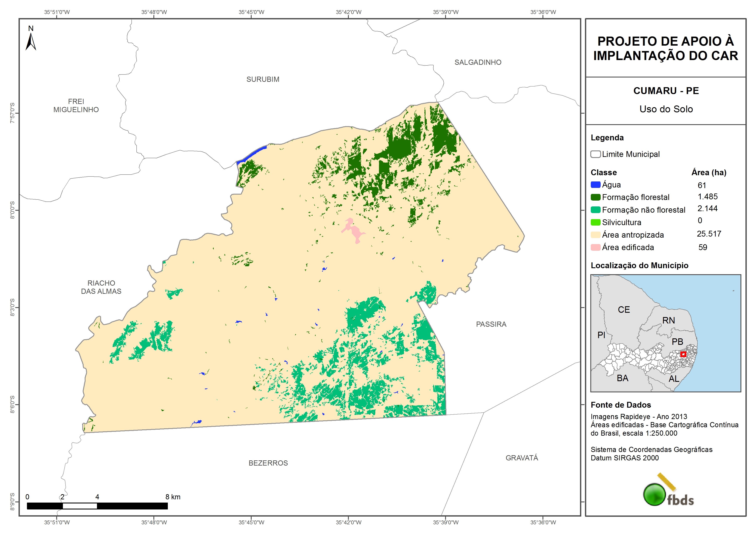Click the Água blue legend swatch
The image size is (756, 534).
pos(595,185)
